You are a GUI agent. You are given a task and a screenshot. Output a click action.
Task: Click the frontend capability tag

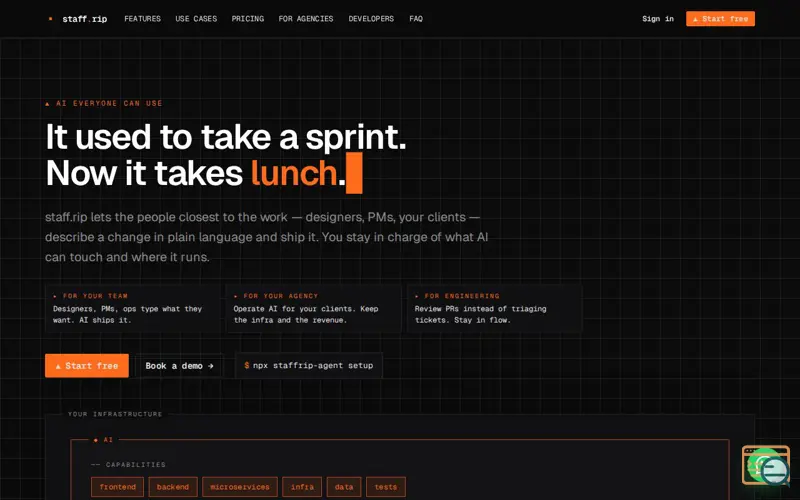[117, 487]
